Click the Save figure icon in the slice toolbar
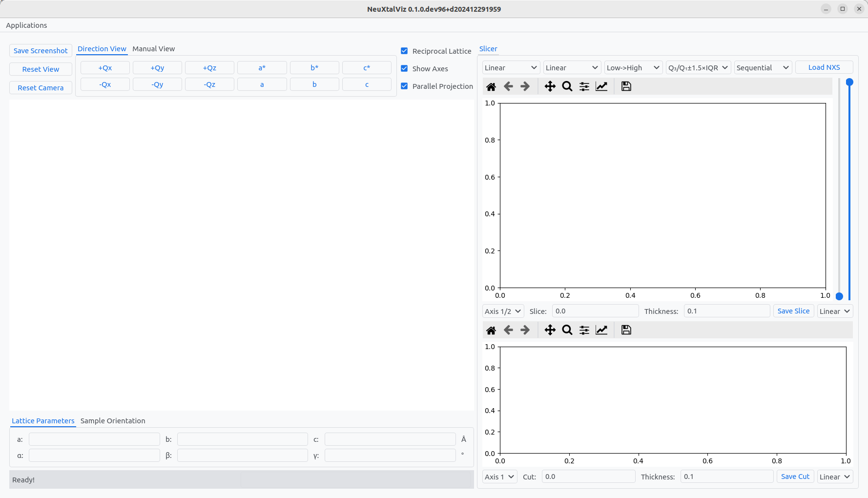This screenshot has width=868, height=498. [626, 86]
